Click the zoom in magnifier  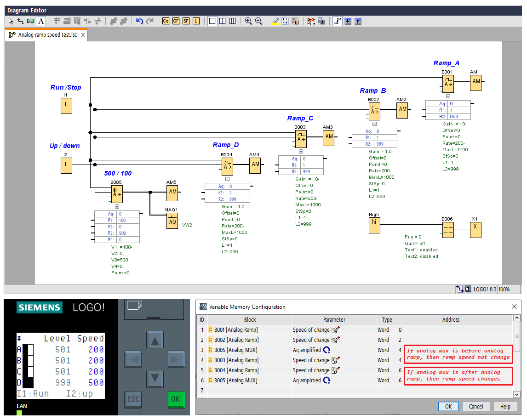(248, 21)
